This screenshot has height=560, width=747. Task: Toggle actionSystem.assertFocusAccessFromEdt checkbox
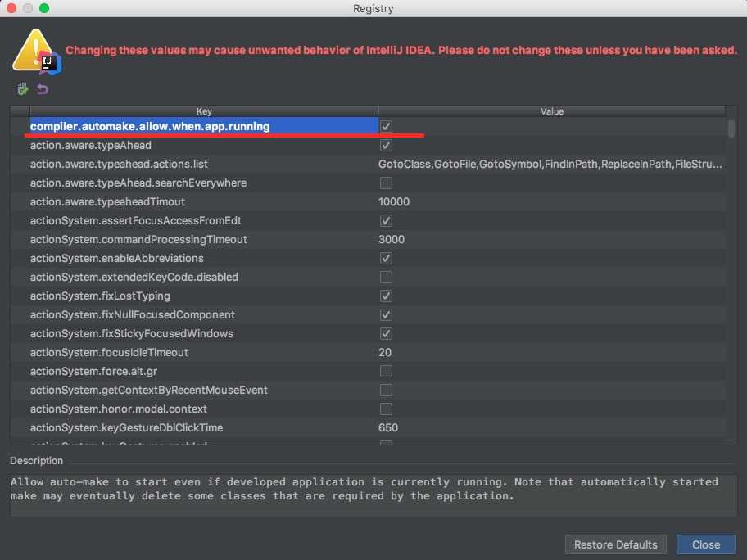click(386, 220)
